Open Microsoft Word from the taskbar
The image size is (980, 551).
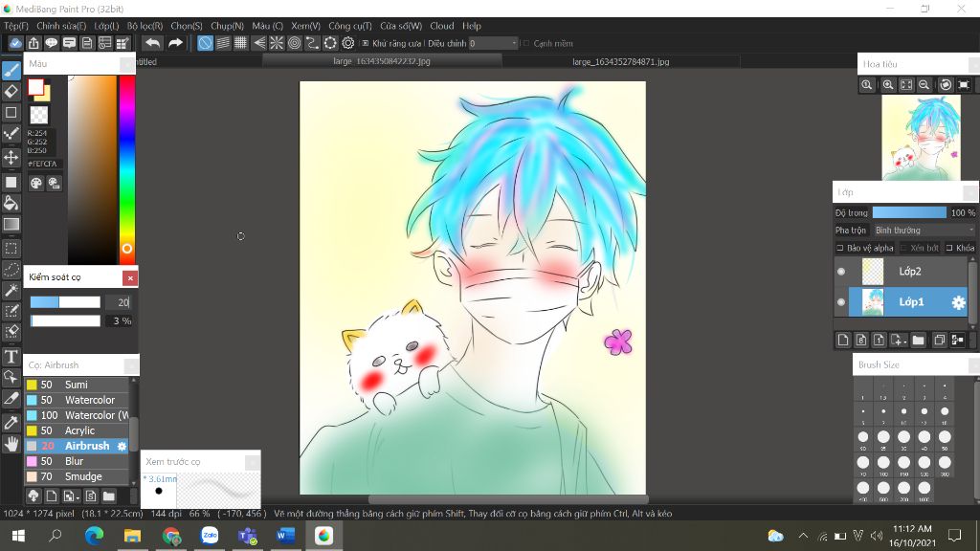tap(285, 536)
